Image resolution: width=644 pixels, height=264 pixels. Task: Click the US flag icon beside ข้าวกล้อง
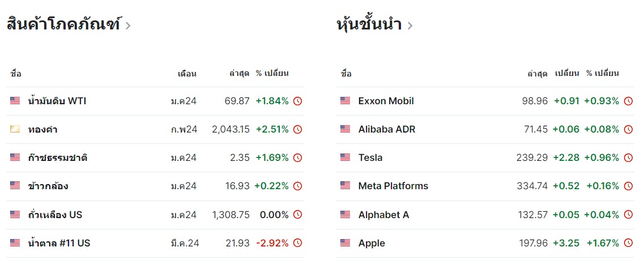click(15, 186)
